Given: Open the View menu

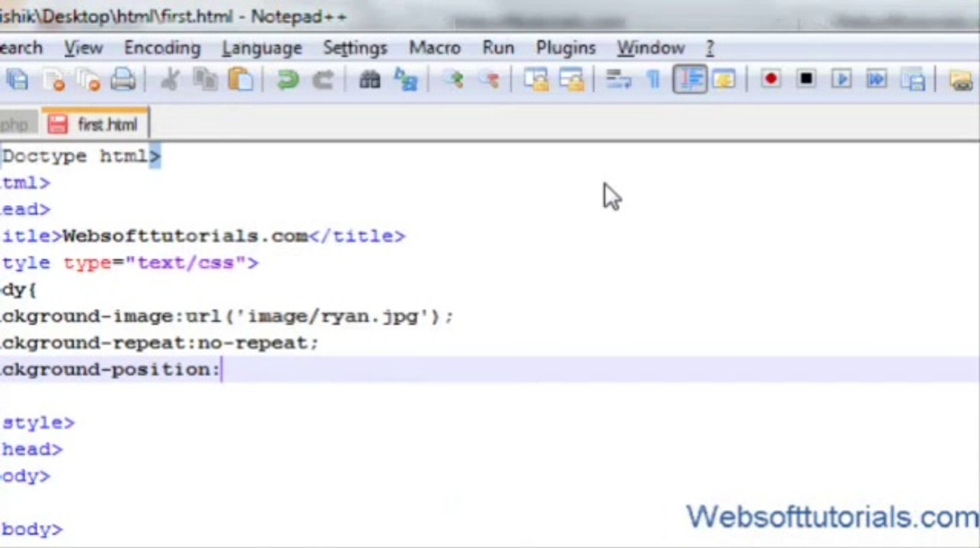Looking at the screenshot, I should (83, 48).
